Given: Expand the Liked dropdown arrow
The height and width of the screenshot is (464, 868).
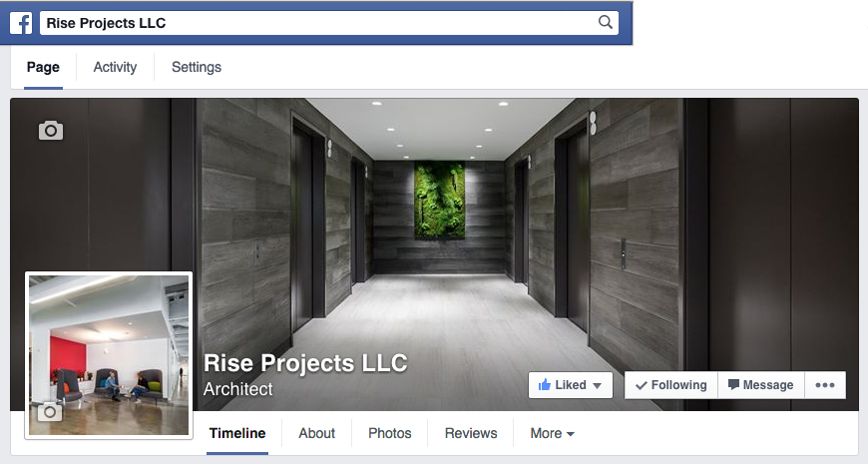Looking at the screenshot, I should click(x=597, y=386).
